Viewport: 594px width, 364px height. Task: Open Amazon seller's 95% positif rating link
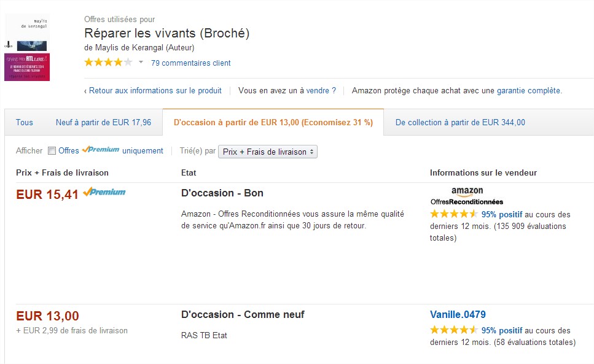(502, 215)
